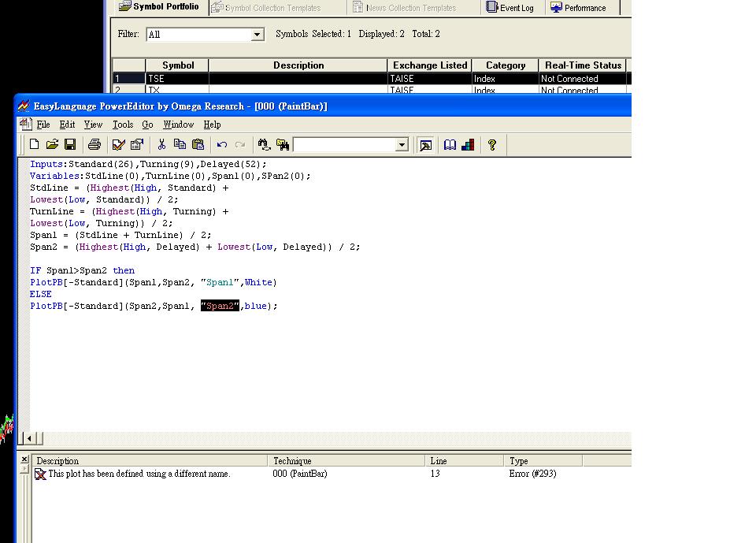Open the Go menu

147,125
